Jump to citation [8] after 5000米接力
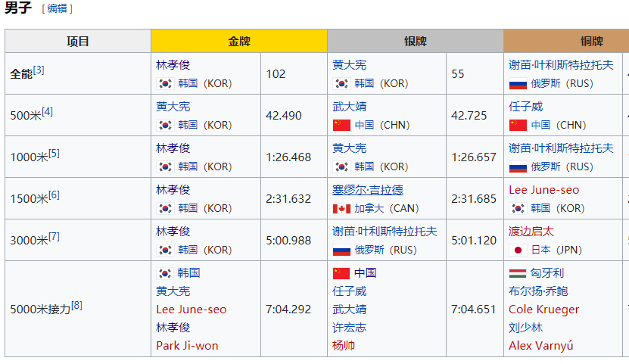 point(76,306)
